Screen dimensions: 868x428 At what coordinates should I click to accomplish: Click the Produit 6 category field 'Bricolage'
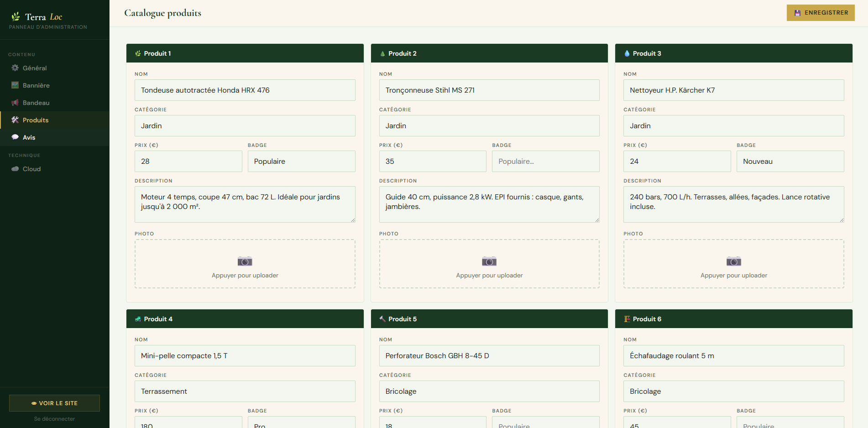click(x=734, y=391)
